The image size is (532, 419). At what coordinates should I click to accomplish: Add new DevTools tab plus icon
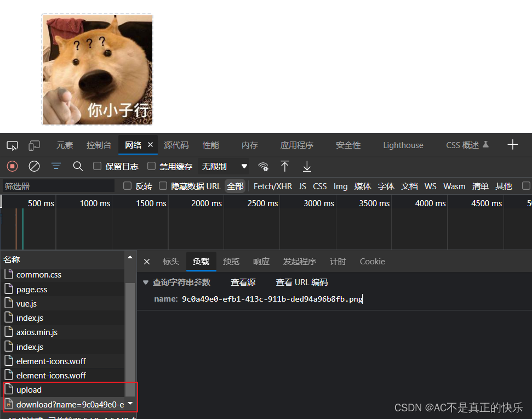click(x=512, y=145)
